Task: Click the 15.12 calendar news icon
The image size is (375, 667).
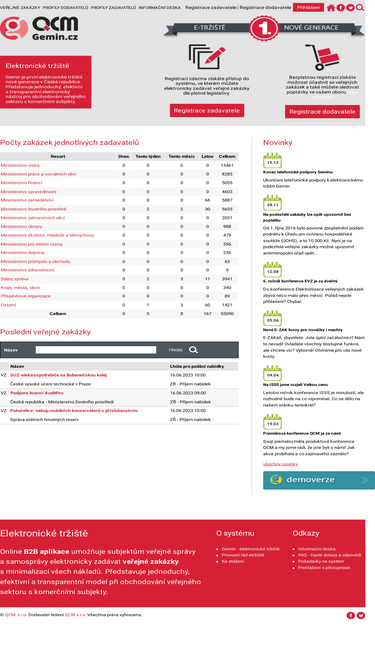Action: click(273, 161)
